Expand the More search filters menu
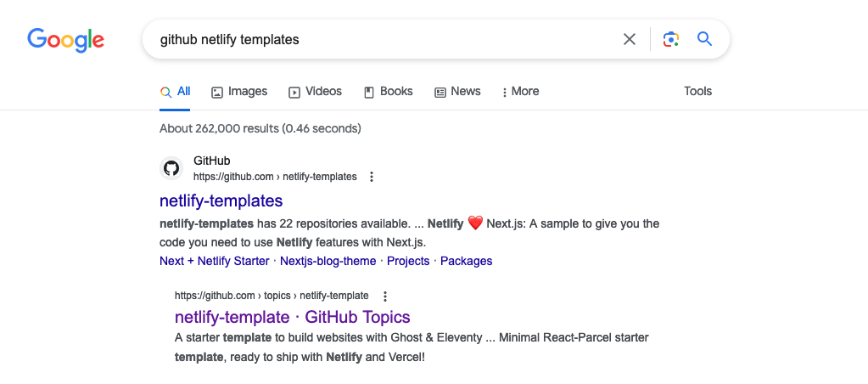The width and height of the screenshot is (868, 384). (x=520, y=92)
